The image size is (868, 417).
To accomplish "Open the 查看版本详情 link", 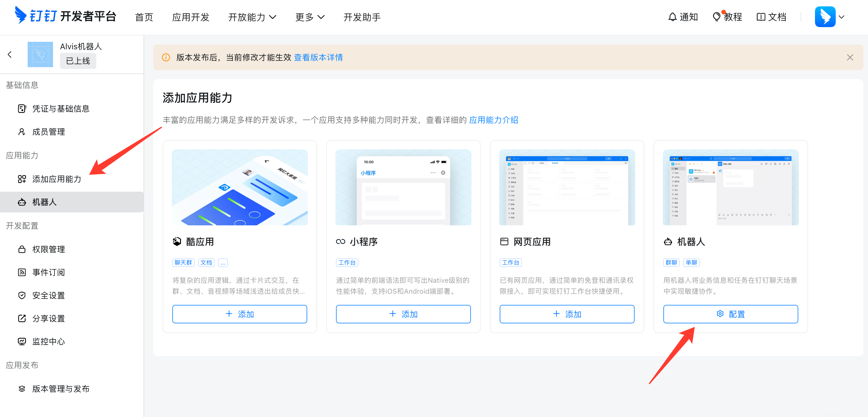I will (x=318, y=58).
